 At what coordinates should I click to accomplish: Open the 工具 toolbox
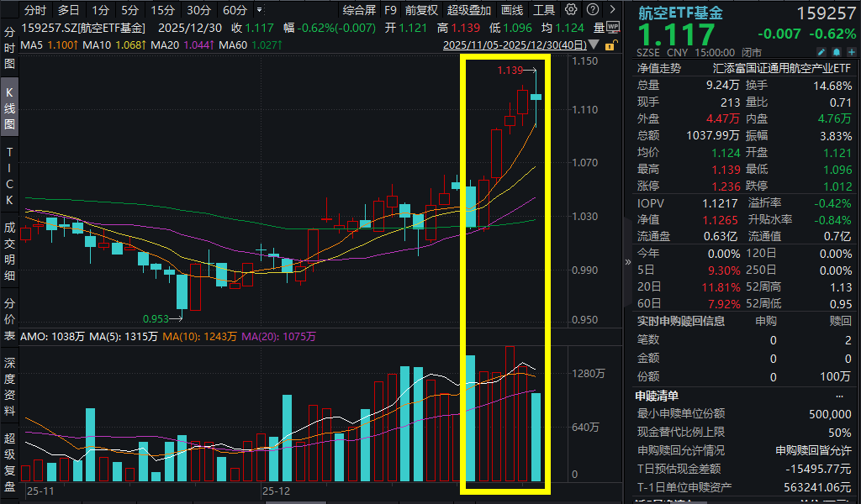544,10
